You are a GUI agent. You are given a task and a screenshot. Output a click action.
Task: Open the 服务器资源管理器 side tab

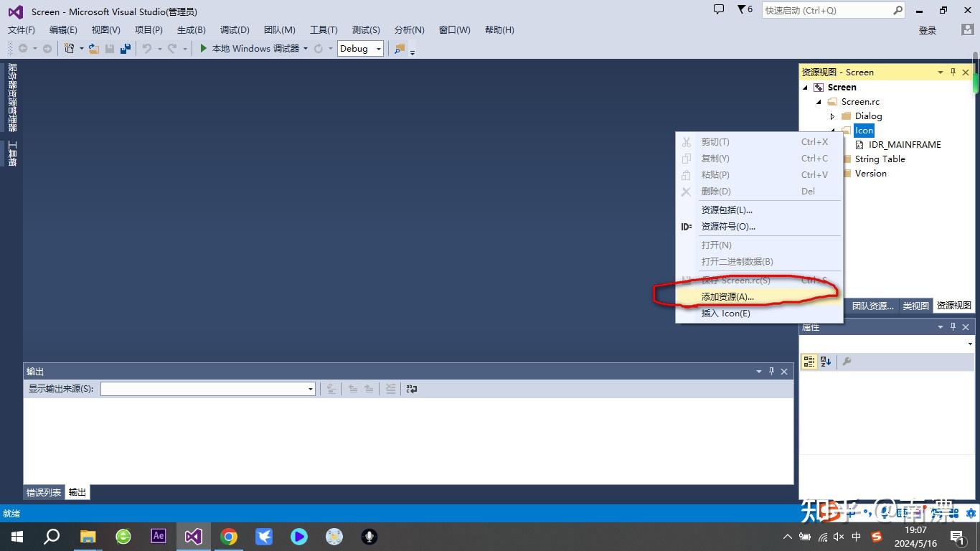pyautogui.click(x=12, y=98)
